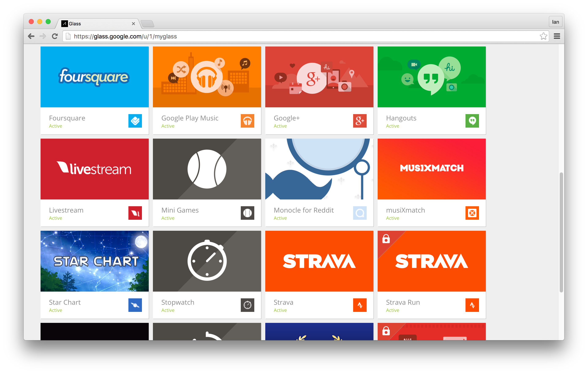Click the Foursquare checkmark app icon
This screenshot has width=588, height=374.
[135, 121]
